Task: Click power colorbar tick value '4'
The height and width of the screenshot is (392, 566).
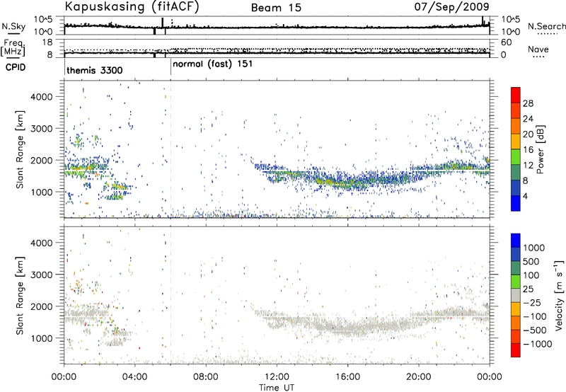Action: click(x=525, y=197)
